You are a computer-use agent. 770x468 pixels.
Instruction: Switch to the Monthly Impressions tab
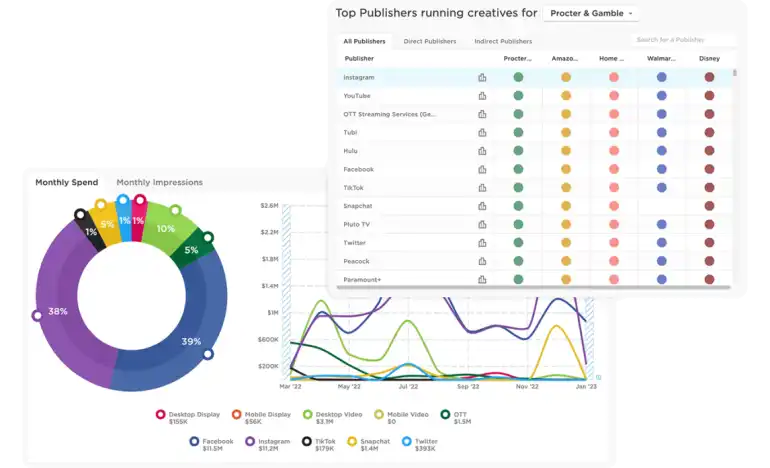tap(160, 182)
